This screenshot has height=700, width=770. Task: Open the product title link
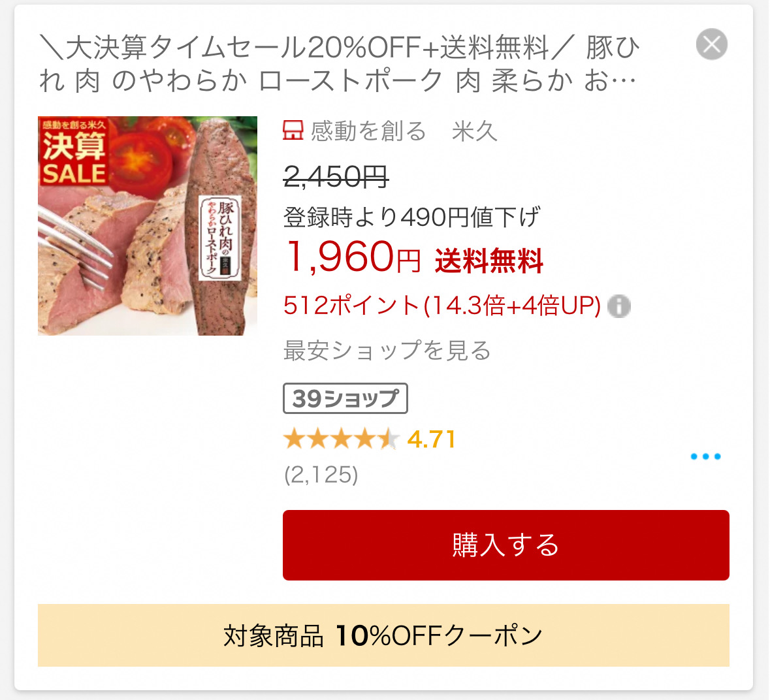[x=339, y=64]
